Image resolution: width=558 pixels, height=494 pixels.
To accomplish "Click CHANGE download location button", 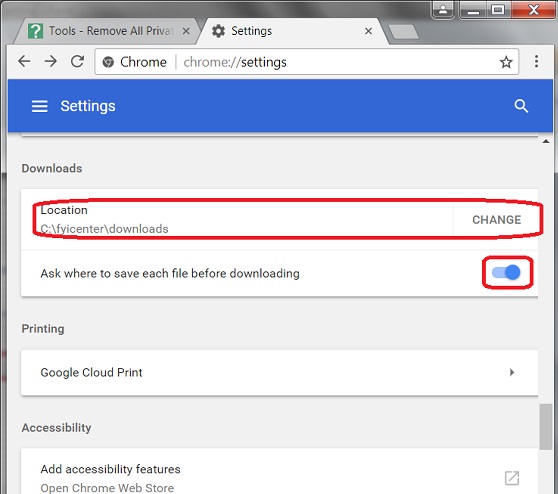I will (x=496, y=220).
